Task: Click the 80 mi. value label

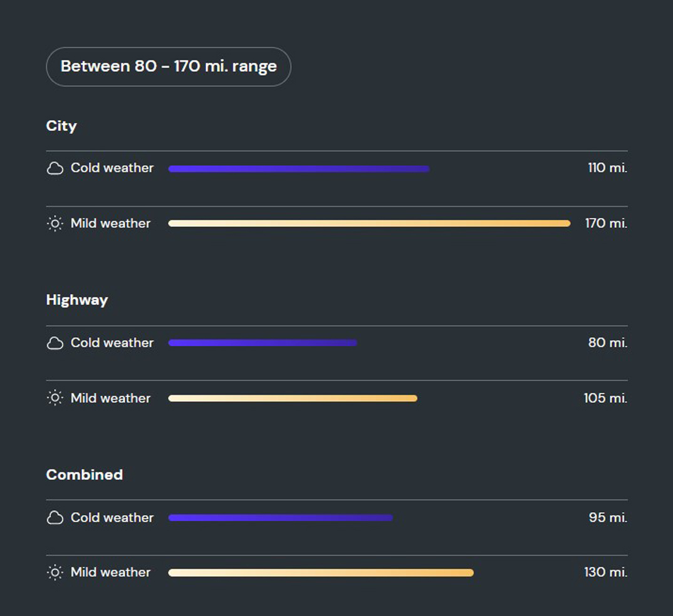Action: point(608,343)
